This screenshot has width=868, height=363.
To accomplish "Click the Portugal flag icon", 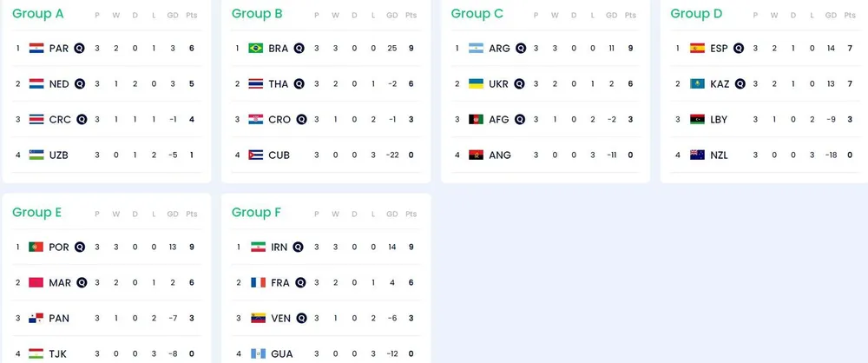I will coord(36,247).
